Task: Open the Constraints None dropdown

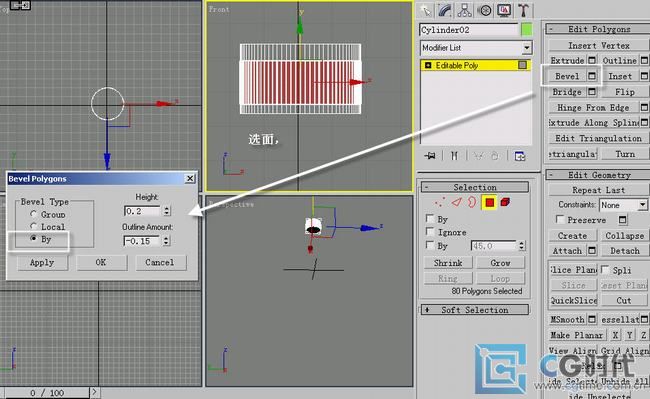Action: tap(623, 205)
